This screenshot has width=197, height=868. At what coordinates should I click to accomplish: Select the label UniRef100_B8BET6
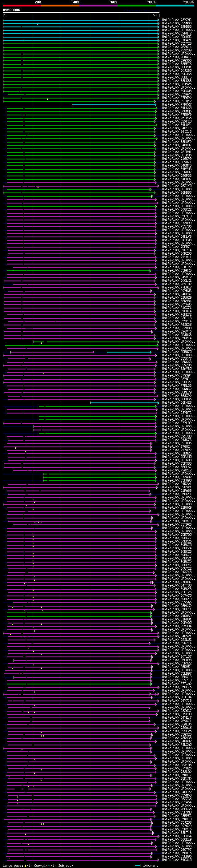coord(177,64)
